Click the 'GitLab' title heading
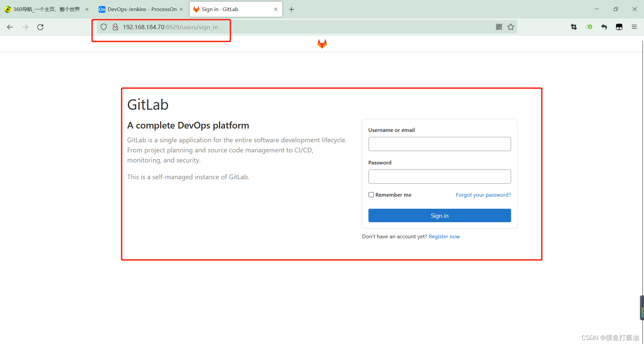644x344 pixels. (x=148, y=105)
